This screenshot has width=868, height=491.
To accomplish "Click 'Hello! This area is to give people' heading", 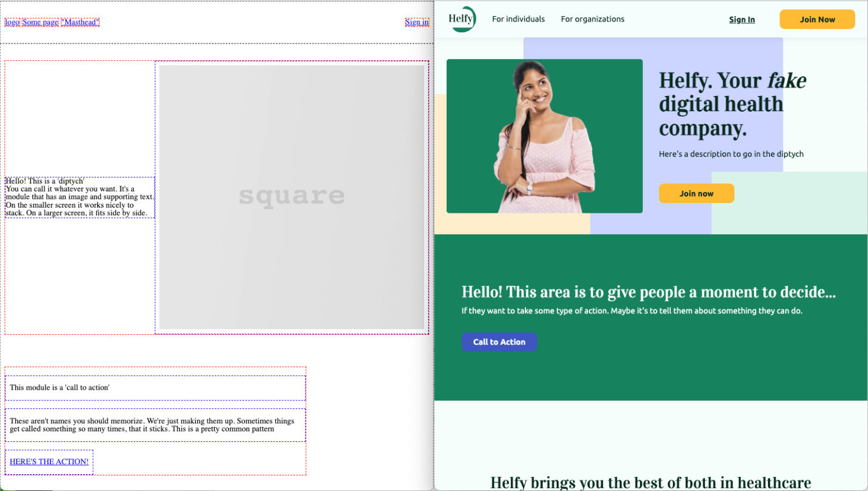I will point(649,292).
